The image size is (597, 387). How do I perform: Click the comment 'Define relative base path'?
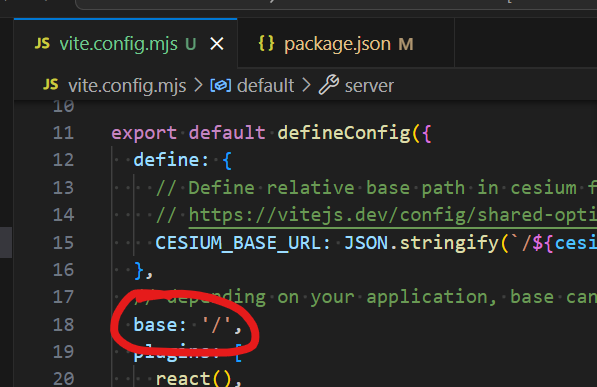click(x=327, y=188)
